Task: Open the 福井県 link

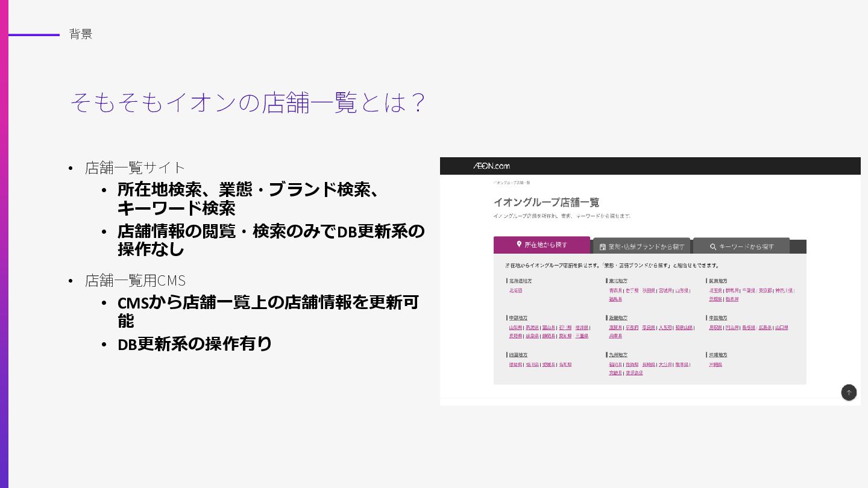Action: click(x=582, y=328)
